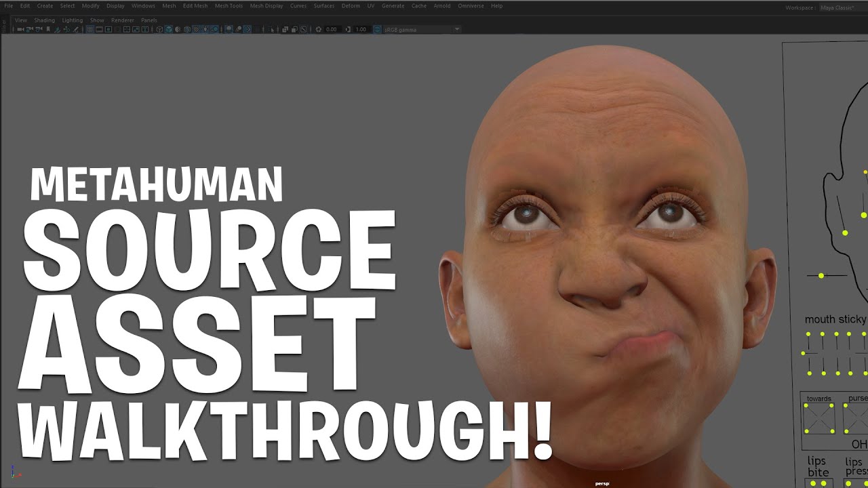
Task: Toggle the Lock Camera icon
Action: click(x=30, y=29)
